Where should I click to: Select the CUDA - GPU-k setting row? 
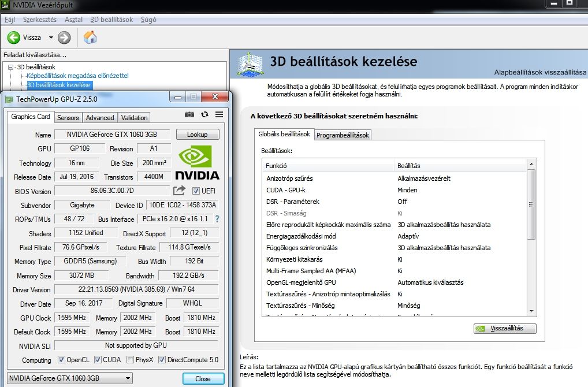(395, 190)
